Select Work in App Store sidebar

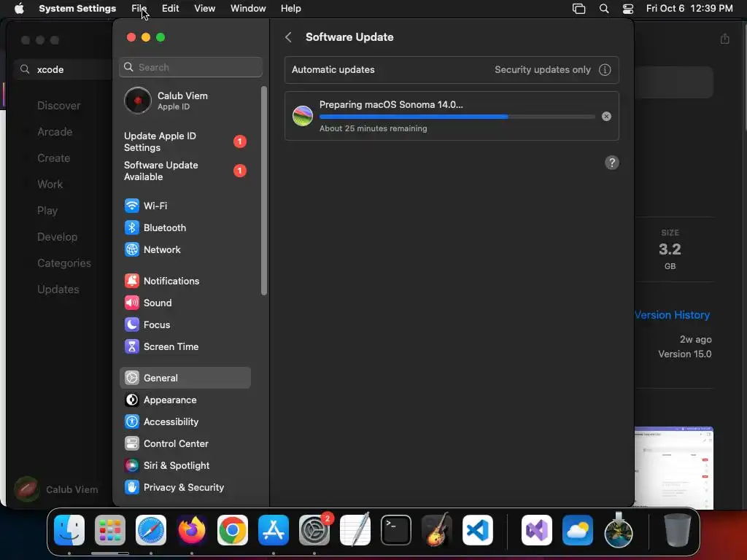tap(50, 184)
